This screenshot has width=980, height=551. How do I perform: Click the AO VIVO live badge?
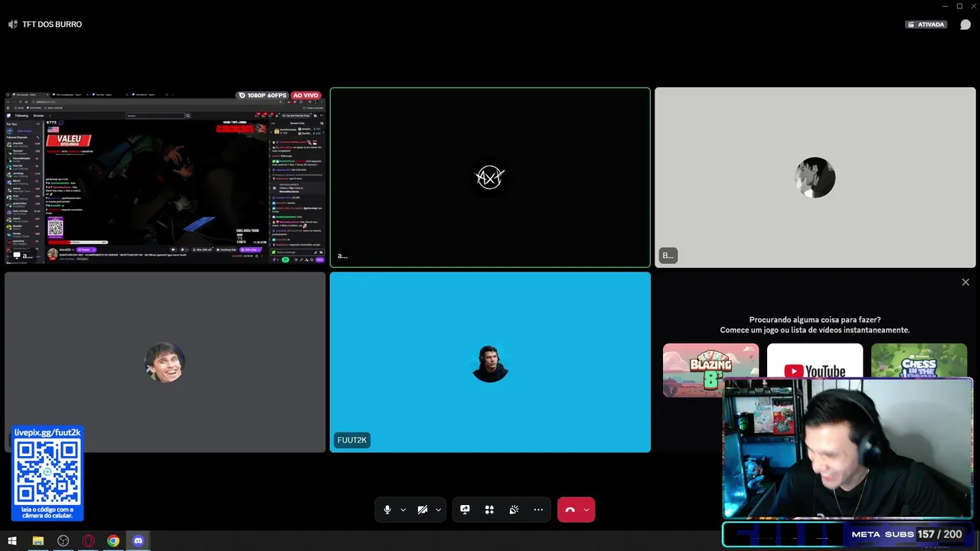(x=305, y=96)
